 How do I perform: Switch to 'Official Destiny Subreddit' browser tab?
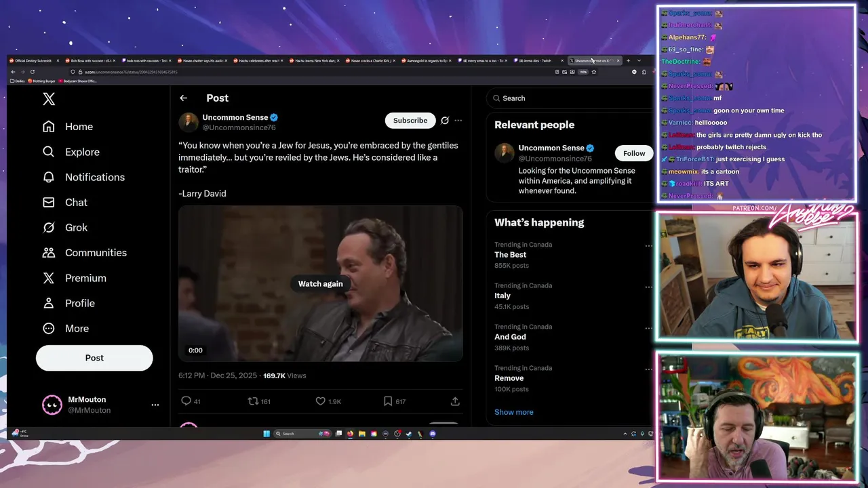coord(34,61)
